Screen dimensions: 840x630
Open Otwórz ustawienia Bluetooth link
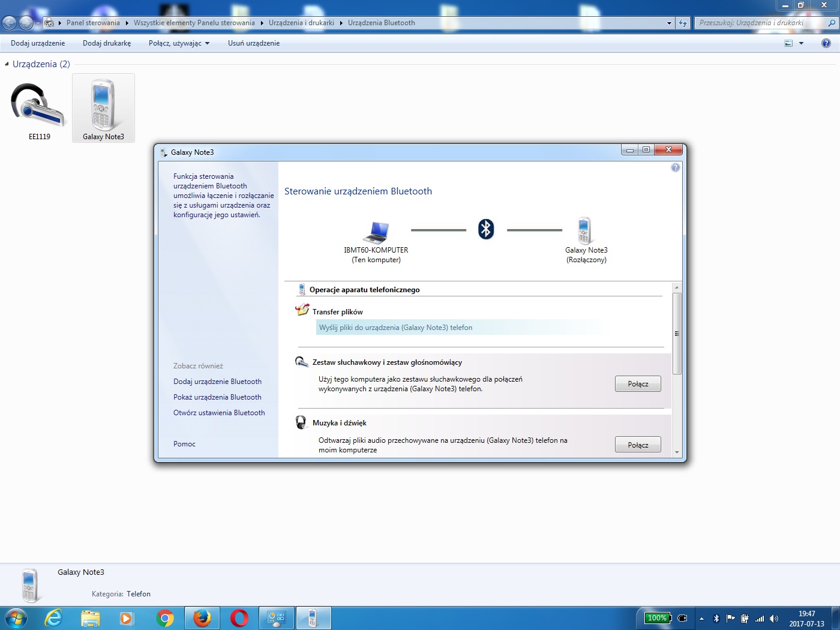(219, 413)
